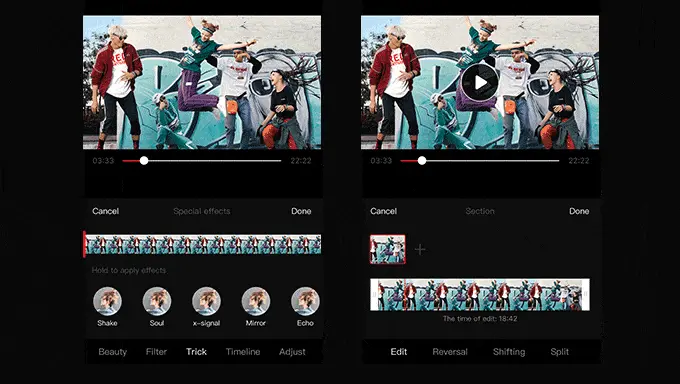680x384 pixels.
Task: Apply the Echo effect
Action: pos(305,301)
